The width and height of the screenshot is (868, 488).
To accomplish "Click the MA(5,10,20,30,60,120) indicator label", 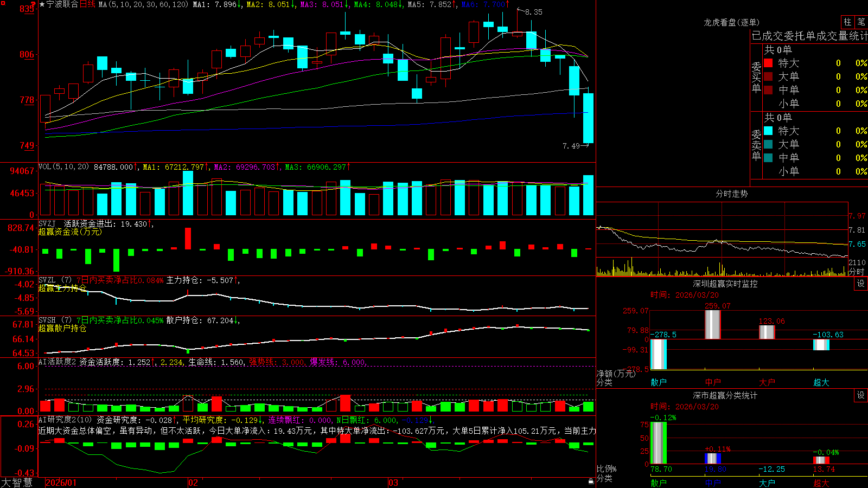I will 143,4.
